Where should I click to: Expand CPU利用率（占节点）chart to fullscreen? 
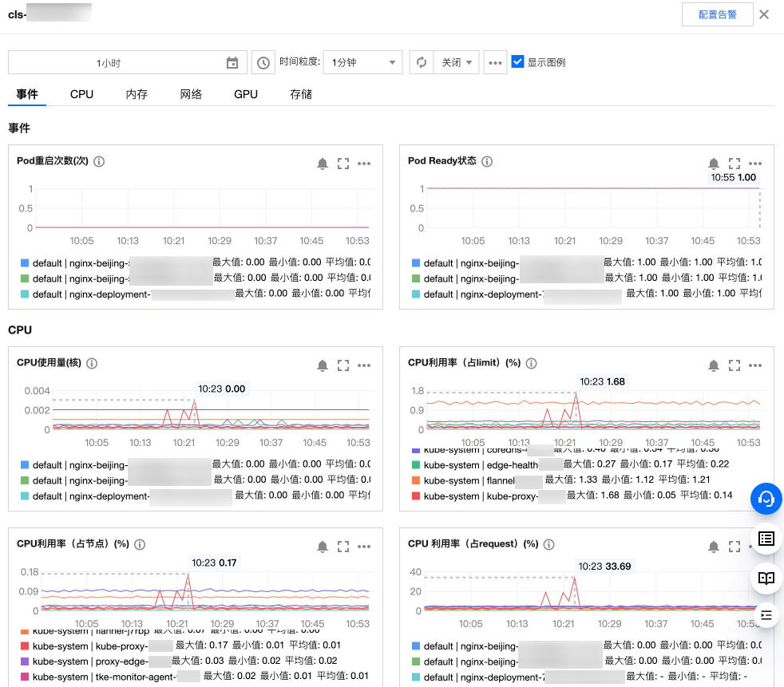(x=343, y=547)
